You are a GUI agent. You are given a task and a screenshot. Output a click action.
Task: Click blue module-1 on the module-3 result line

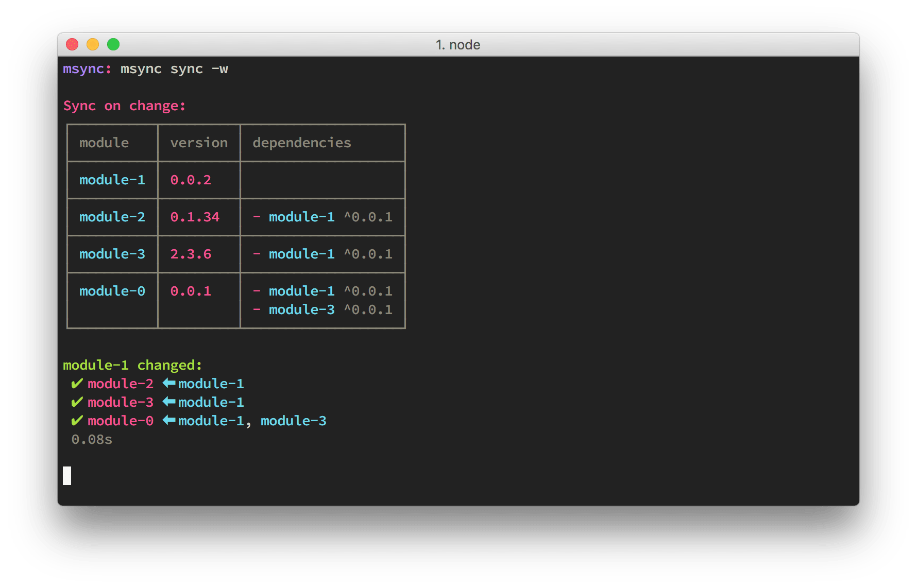211,402
